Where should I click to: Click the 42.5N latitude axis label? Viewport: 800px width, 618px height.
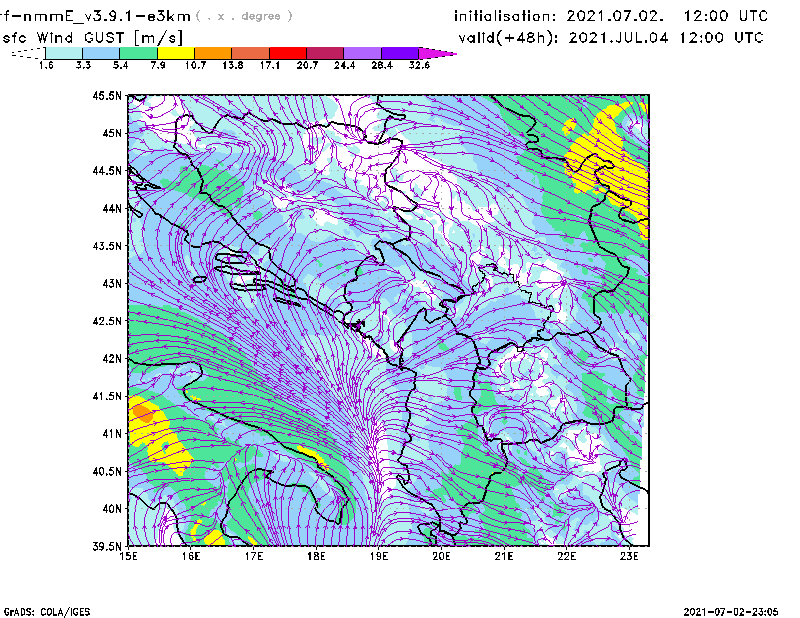click(x=107, y=321)
